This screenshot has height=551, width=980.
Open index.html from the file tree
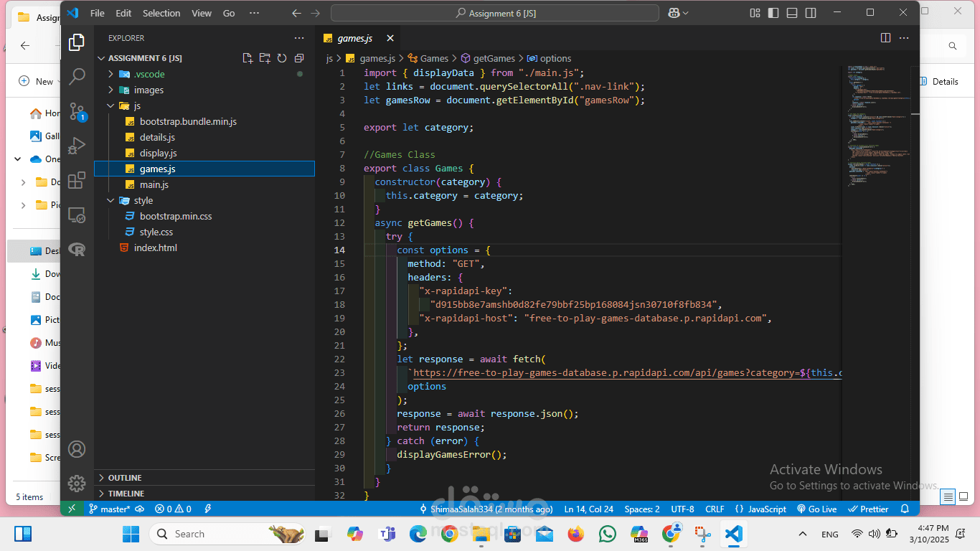click(x=155, y=248)
